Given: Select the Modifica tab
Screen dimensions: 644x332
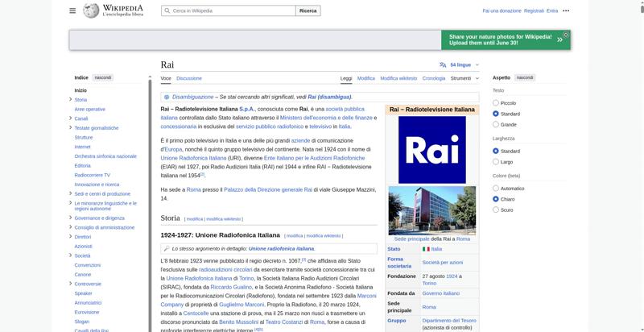Looking at the screenshot, I should click(x=366, y=78).
